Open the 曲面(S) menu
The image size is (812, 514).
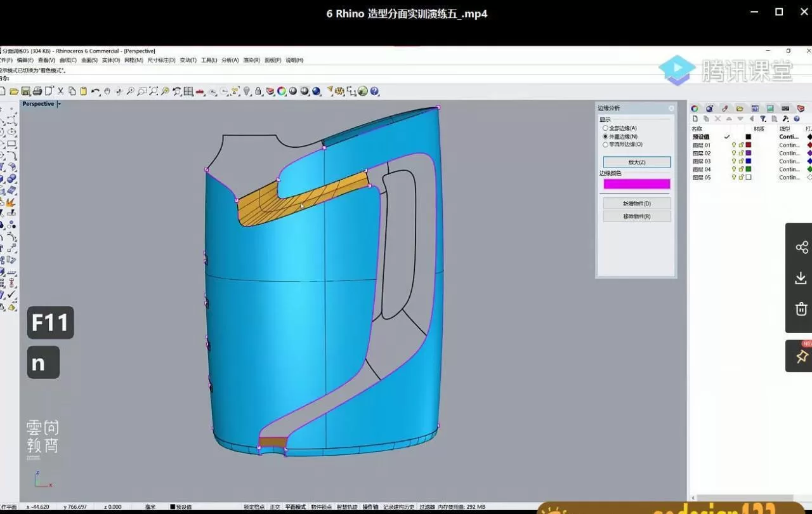click(x=89, y=60)
